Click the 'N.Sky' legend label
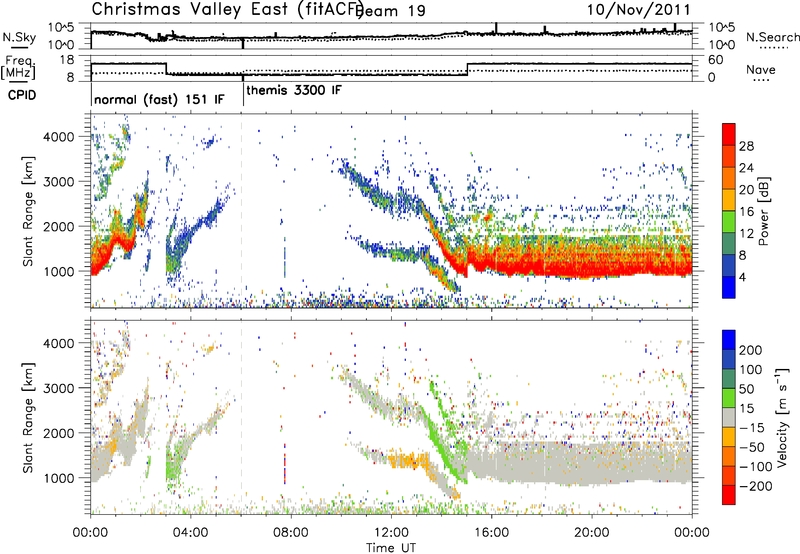 [x=19, y=37]
